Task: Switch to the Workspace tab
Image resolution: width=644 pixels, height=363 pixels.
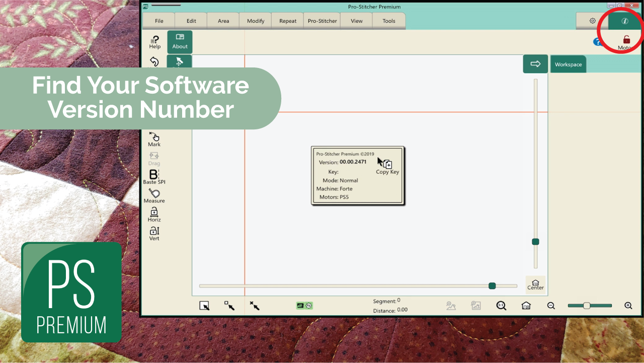Action: [568, 64]
